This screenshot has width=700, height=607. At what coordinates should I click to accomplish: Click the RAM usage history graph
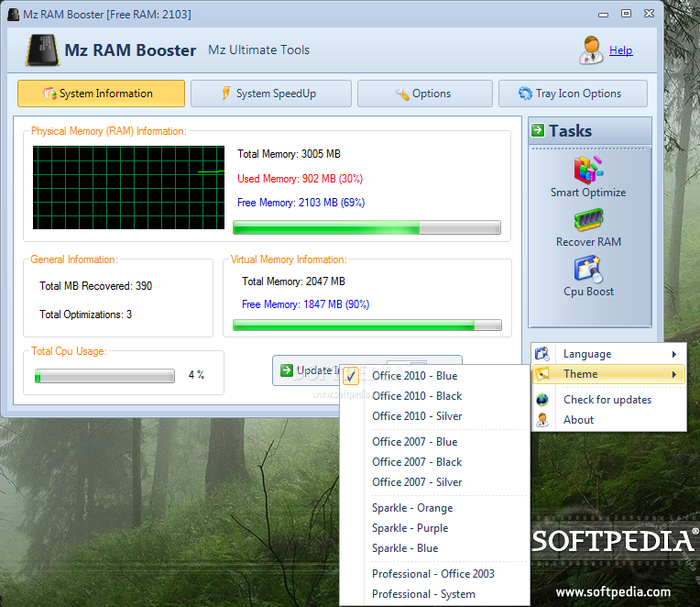pyautogui.click(x=128, y=188)
